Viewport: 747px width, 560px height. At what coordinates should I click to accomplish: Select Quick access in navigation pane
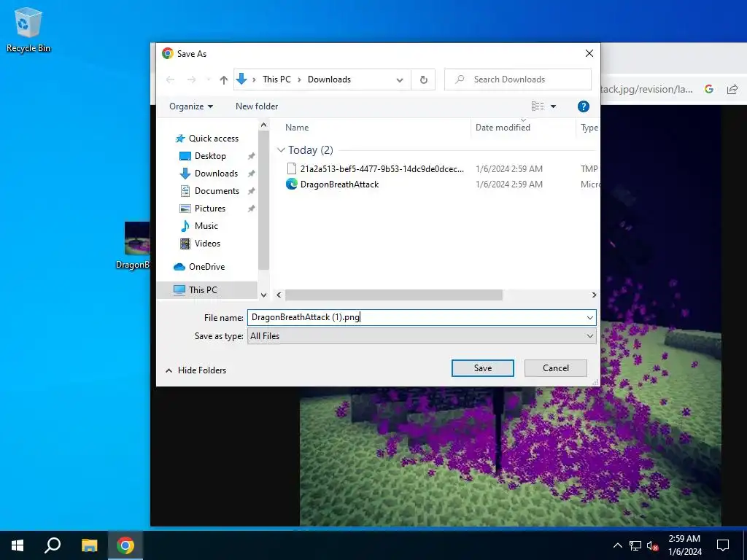coord(214,138)
